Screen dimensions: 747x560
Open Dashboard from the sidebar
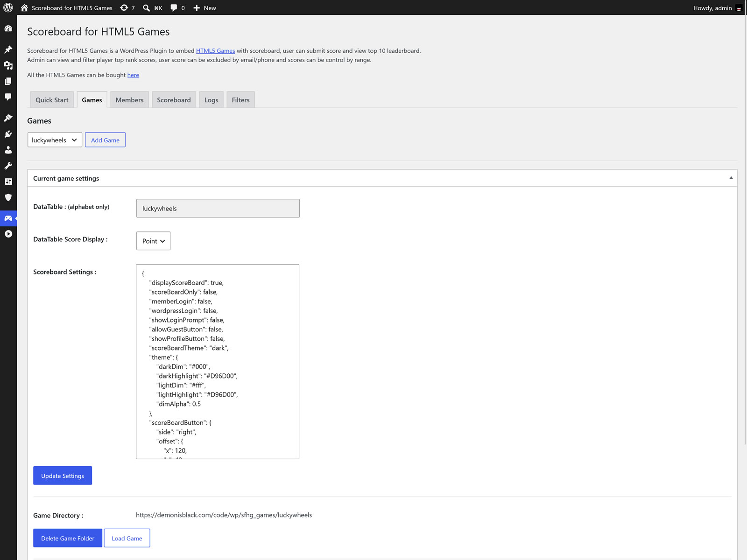(x=8, y=28)
